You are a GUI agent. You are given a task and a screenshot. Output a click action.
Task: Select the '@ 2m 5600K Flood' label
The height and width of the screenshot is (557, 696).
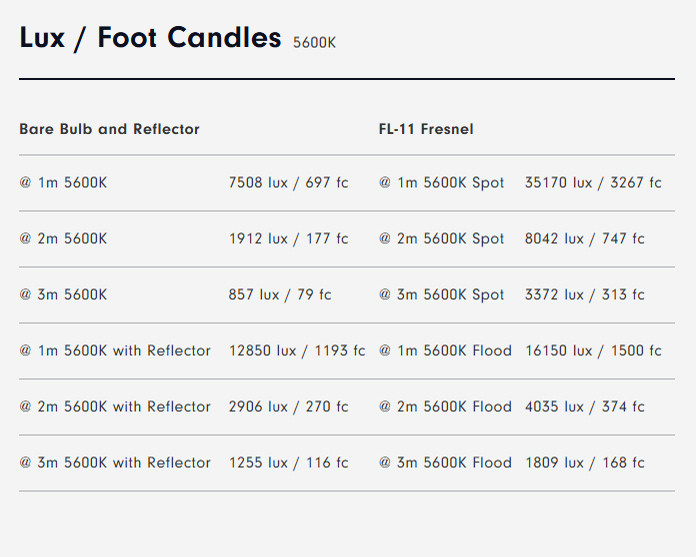click(x=445, y=406)
